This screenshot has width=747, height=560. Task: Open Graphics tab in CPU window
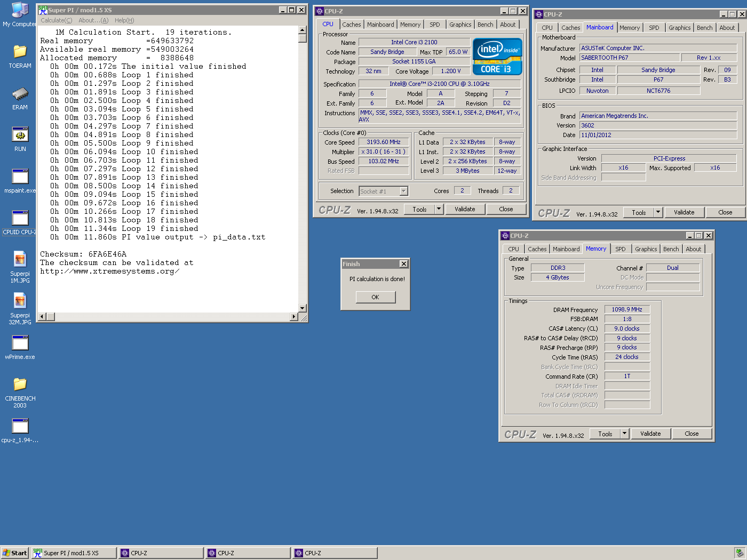(x=460, y=25)
